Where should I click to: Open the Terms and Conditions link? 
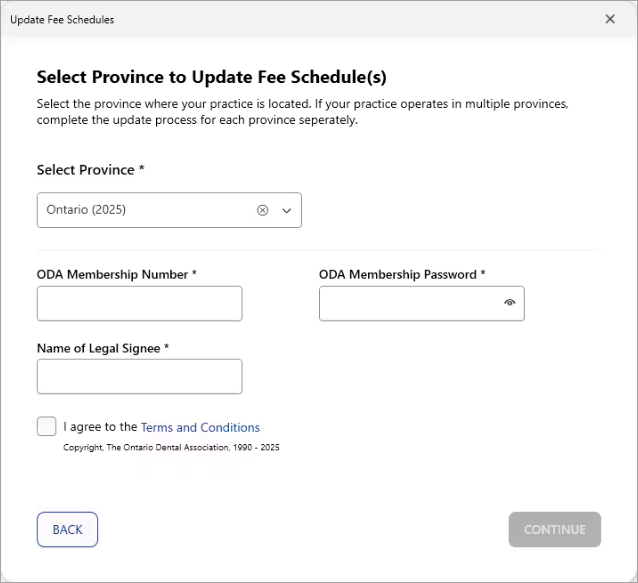200,427
